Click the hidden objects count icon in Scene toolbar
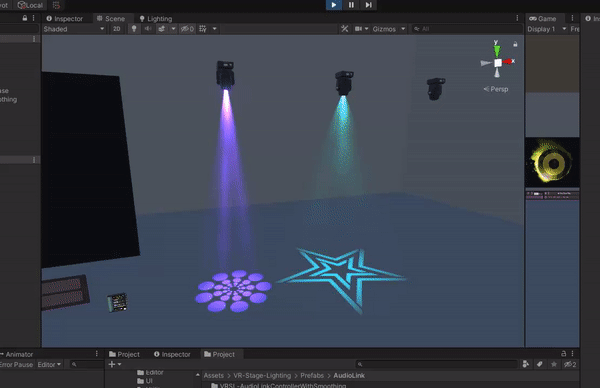The image size is (600, 388). (188, 29)
